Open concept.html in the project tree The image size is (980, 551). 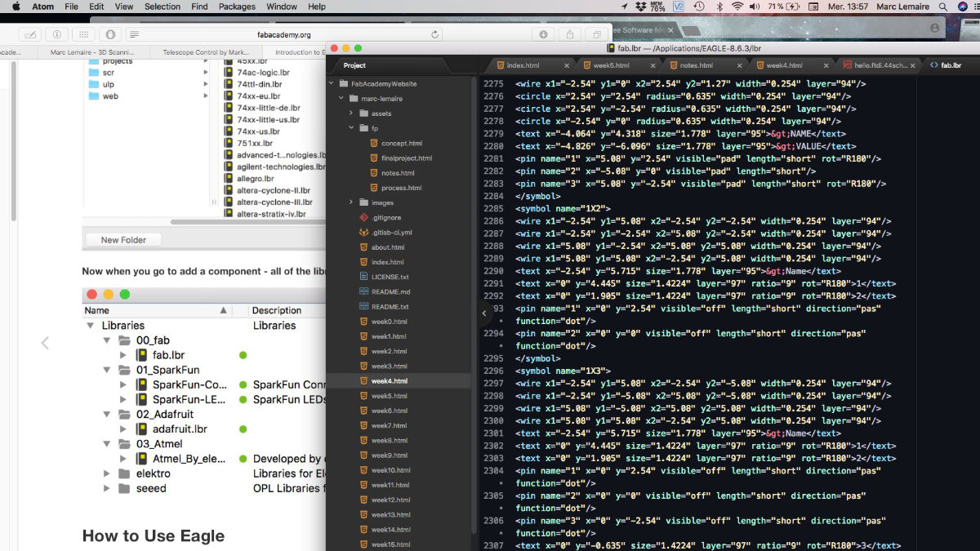(401, 144)
